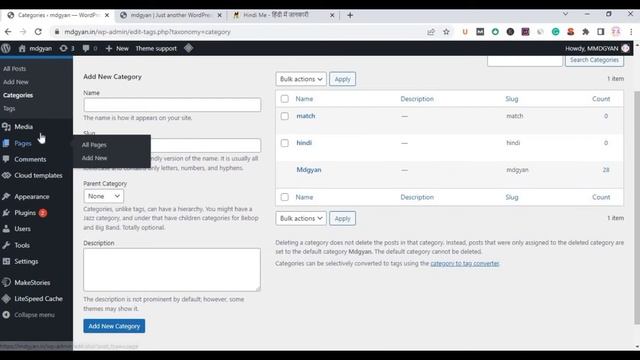640x360 pixels.
Task: Check the match category checkbox
Action: [x=284, y=116]
